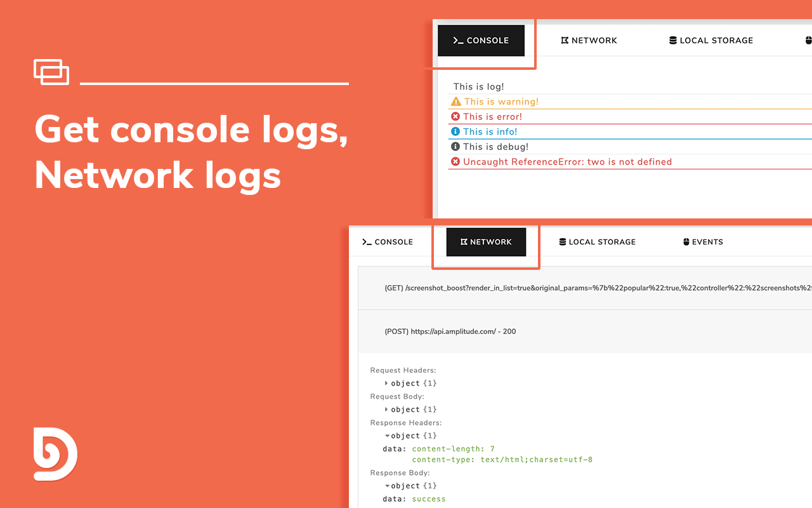Viewport: 812px width, 508px height.
Task: Click the warning triangle icon beside 'This is warning!'
Action: pos(455,102)
